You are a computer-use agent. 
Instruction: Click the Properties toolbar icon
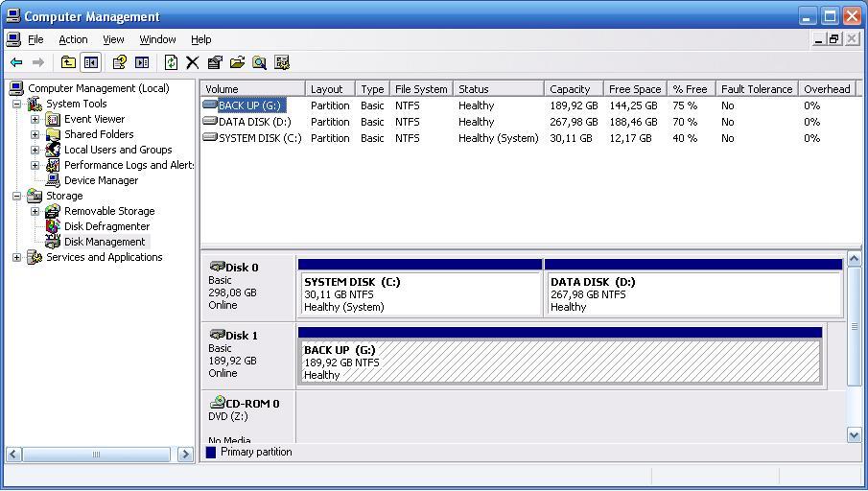tap(215, 62)
